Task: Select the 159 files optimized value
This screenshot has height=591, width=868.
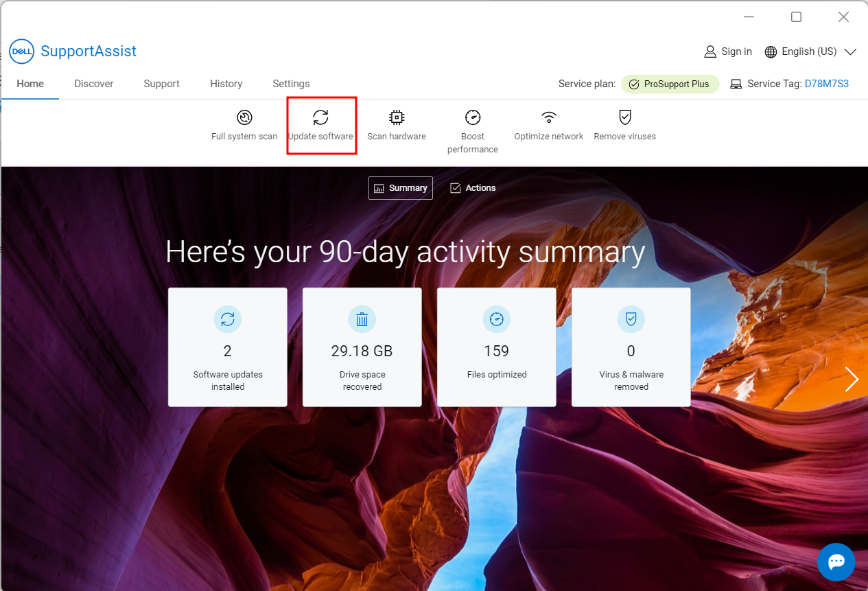Action: point(497,351)
